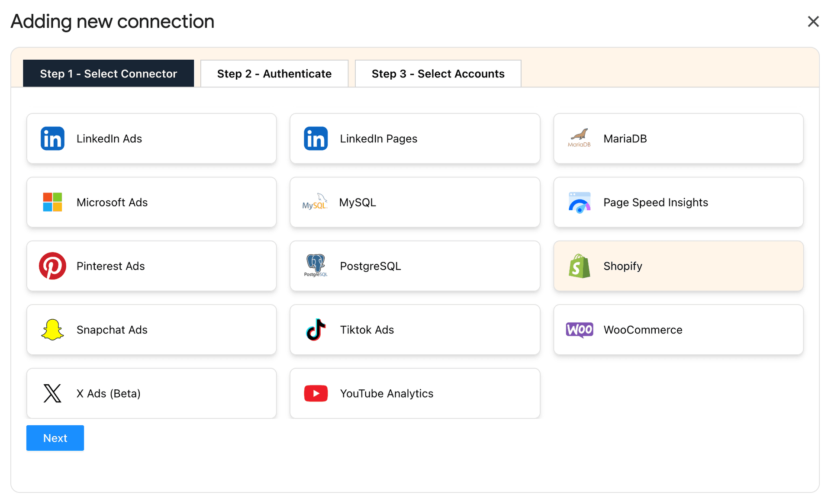Select the Shopify connector card
The width and height of the screenshot is (831, 504).
pyautogui.click(x=678, y=266)
